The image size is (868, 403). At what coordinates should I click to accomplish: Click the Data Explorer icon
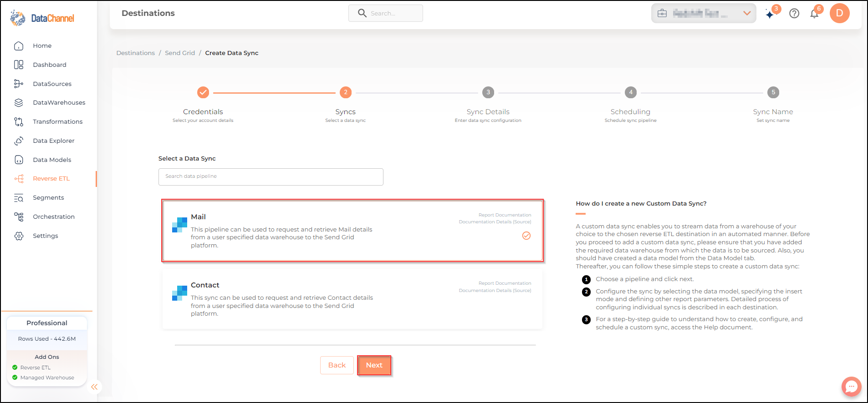[19, 141]
